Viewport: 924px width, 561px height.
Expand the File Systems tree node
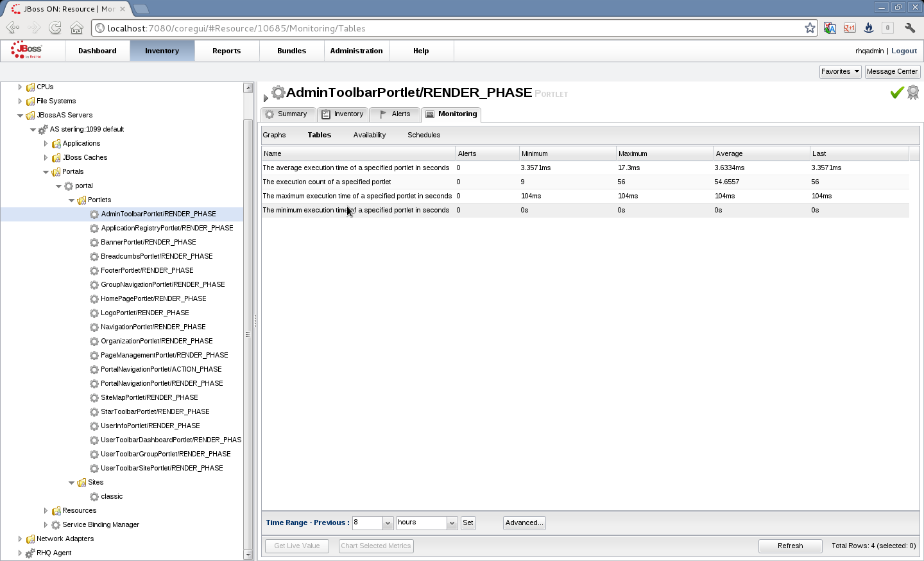tap(20, 101)
